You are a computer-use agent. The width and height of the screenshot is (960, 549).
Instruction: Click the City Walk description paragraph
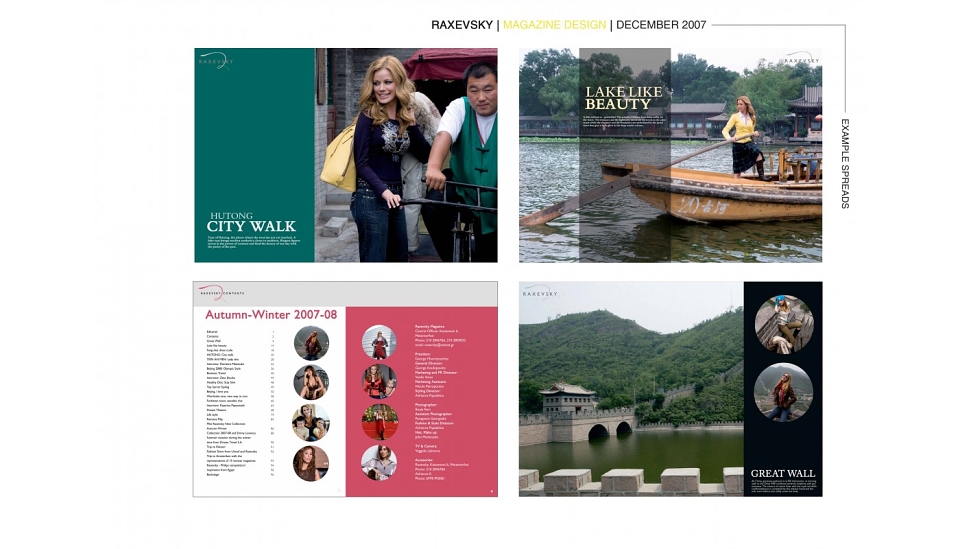coord(253,241)
